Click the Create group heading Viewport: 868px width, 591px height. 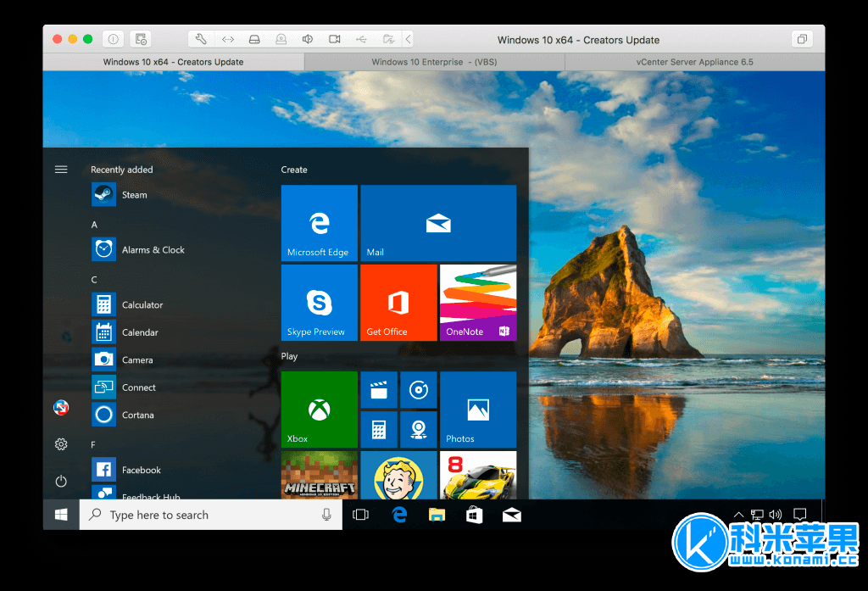click(x=294, y=170)
